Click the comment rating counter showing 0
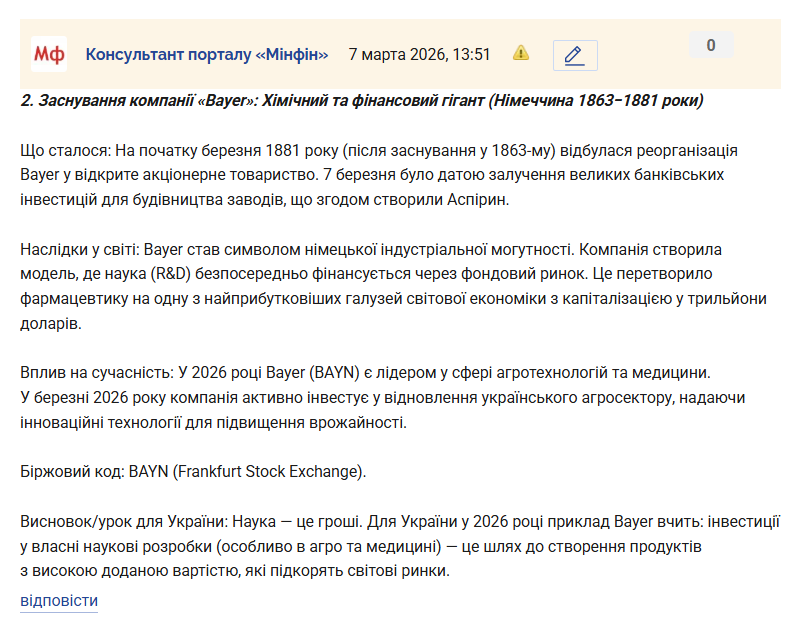This screenshot has height=625, width=795. pyautogui.click(x=711, y=45)
